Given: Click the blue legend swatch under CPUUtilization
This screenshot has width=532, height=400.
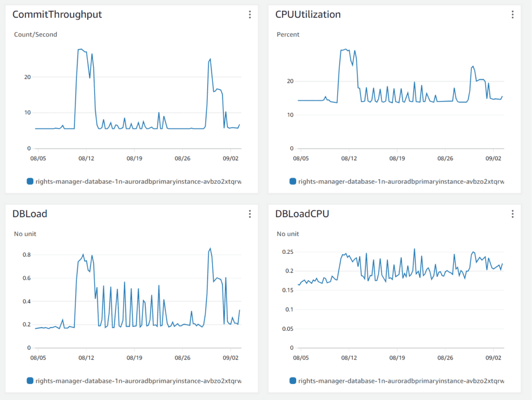Looking at the screenshot, I should click(x=292, y=182).
